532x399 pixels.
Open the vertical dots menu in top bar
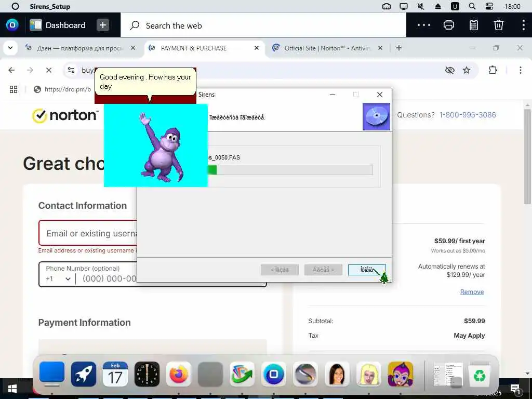click(524, 25)
